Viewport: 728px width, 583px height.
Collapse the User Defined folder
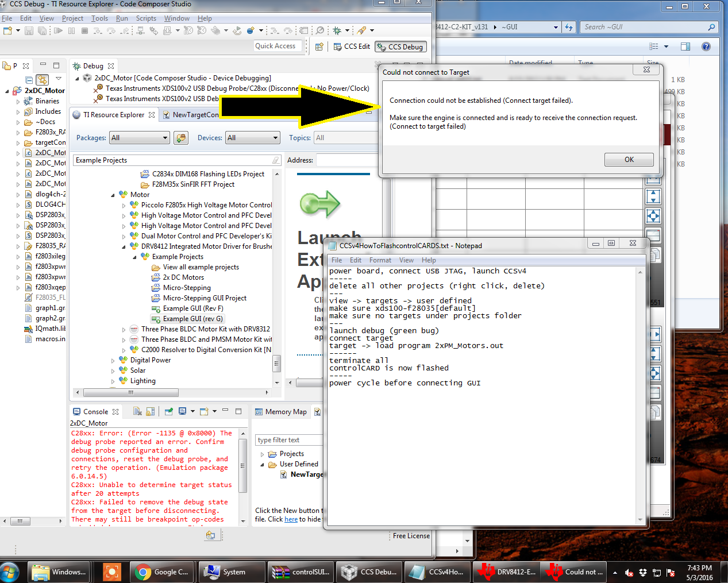pos(262,464)
